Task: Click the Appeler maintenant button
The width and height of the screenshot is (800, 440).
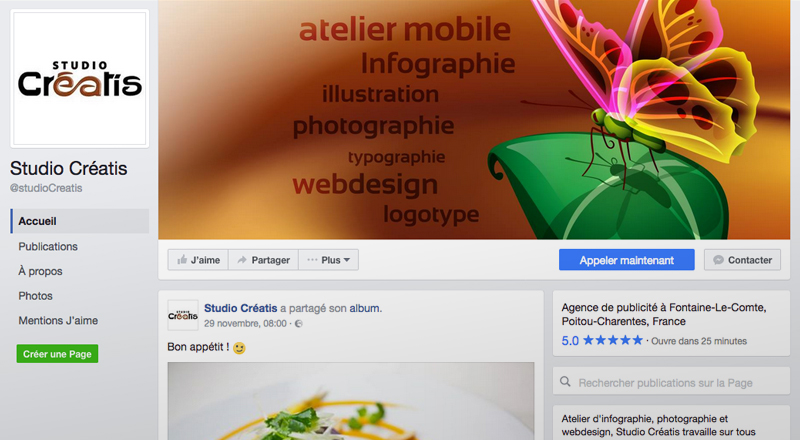Action: click(627, 260)
